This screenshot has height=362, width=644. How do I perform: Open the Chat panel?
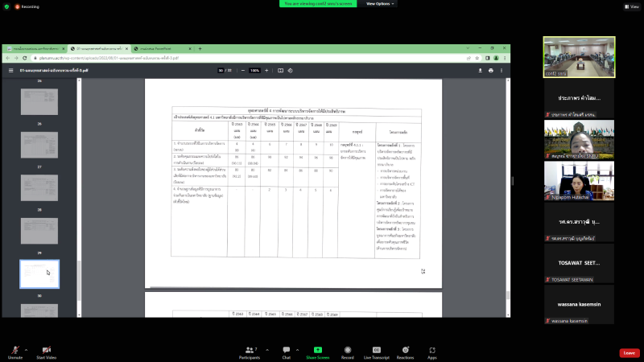[x=285, y=350]
